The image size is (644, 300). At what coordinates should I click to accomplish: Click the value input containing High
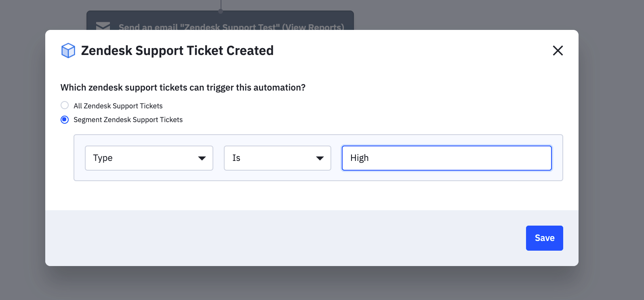click(x=446, y=158)
